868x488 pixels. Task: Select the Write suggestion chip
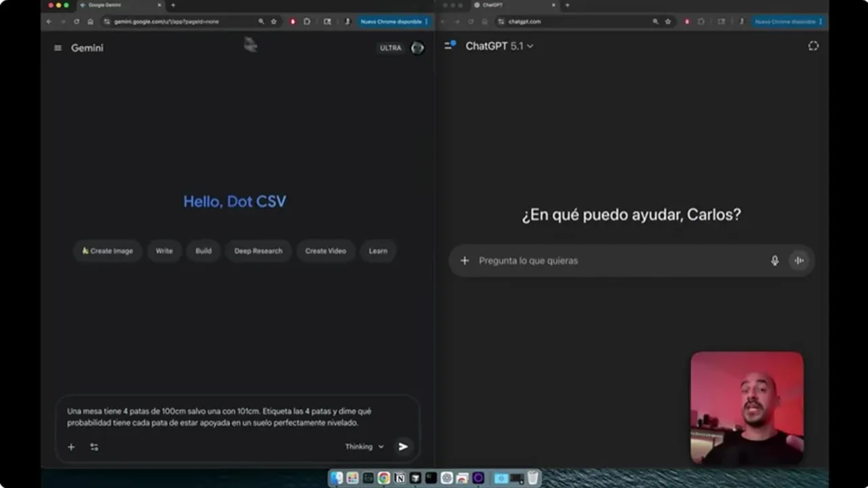pyautogui.click(x=164, y=251)
